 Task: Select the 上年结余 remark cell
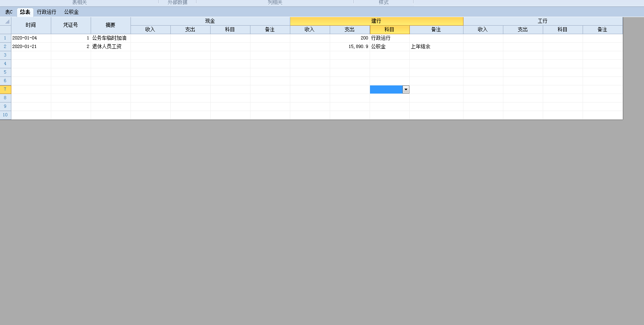coord(436,47)
